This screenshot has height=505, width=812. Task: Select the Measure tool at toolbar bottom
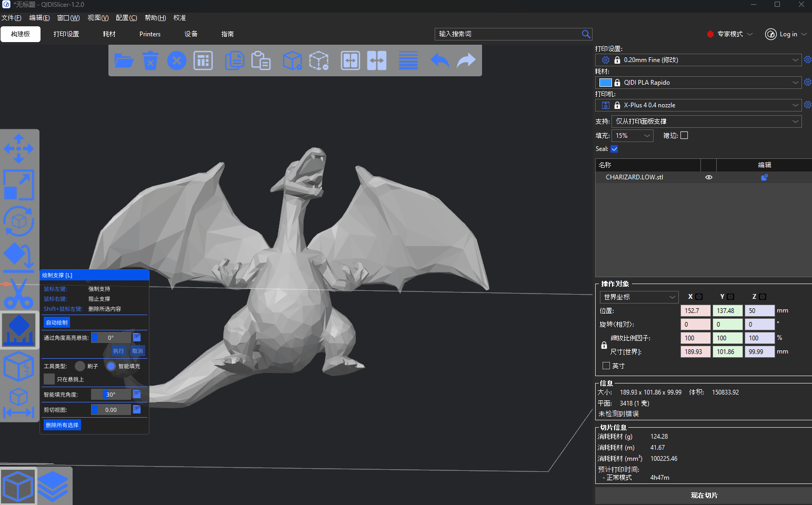19,403
